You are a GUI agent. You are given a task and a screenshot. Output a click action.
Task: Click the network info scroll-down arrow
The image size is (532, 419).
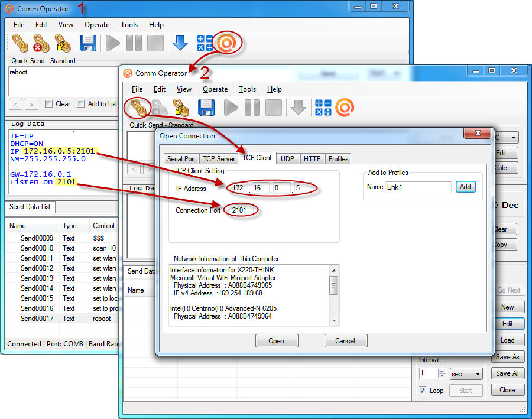click(334, 321)
